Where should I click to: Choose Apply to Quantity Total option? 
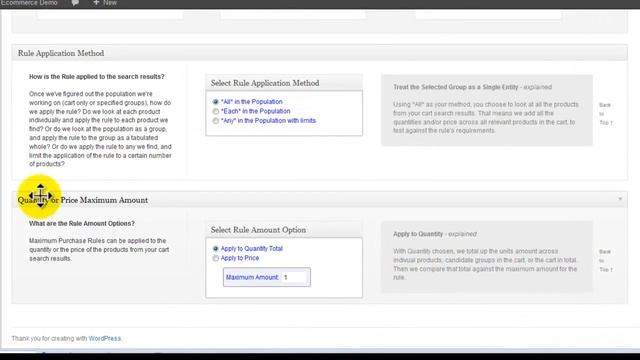point(216,249)
